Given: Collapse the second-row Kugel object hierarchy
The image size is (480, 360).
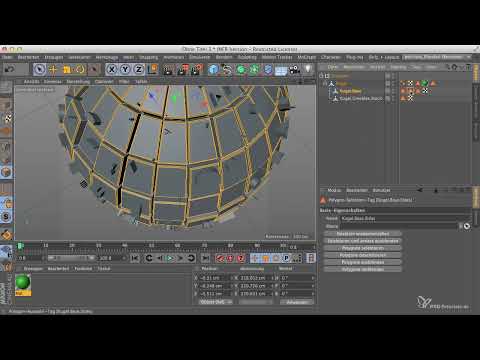Looking at the screenshot, I should point(325,83).
